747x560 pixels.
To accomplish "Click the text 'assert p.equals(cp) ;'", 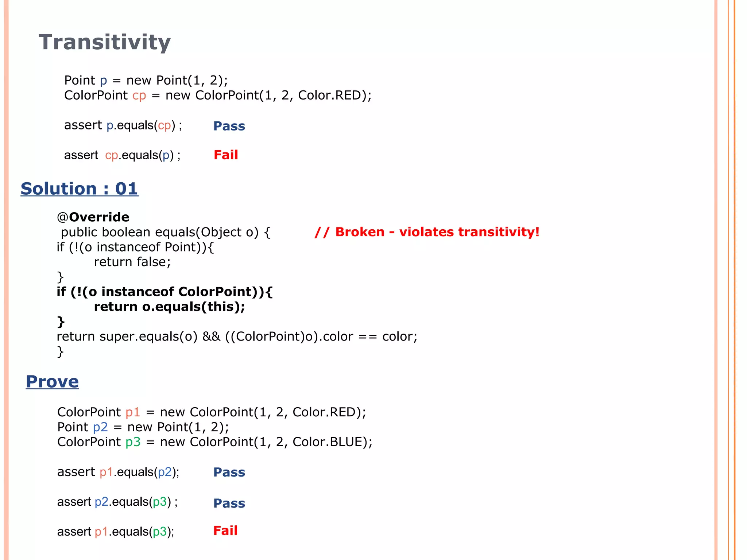I will point(123,125).
